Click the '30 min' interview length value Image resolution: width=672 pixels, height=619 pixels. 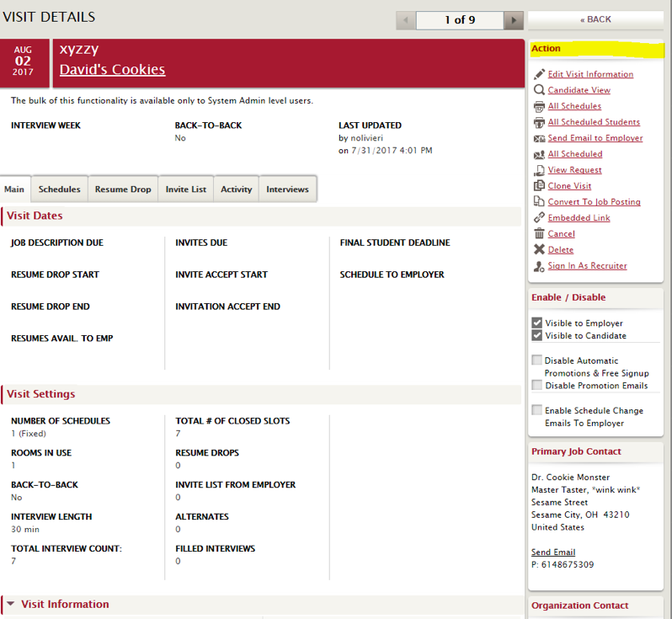point(25,530)
